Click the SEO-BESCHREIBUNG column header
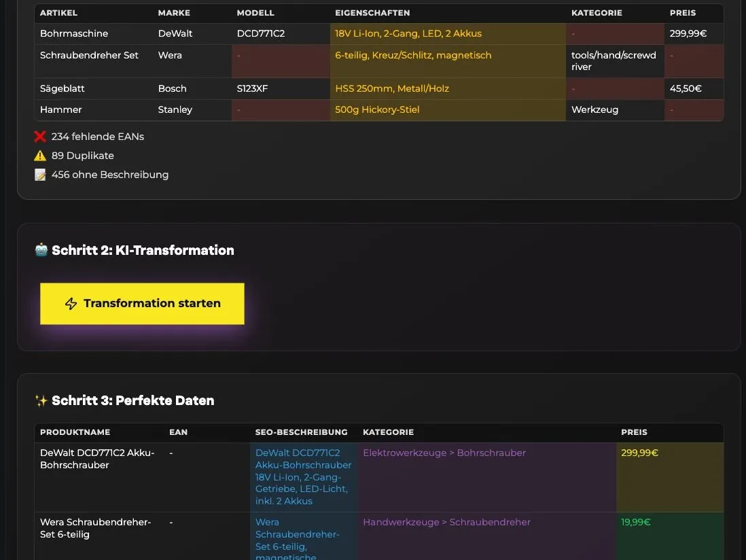 [301, 432]
